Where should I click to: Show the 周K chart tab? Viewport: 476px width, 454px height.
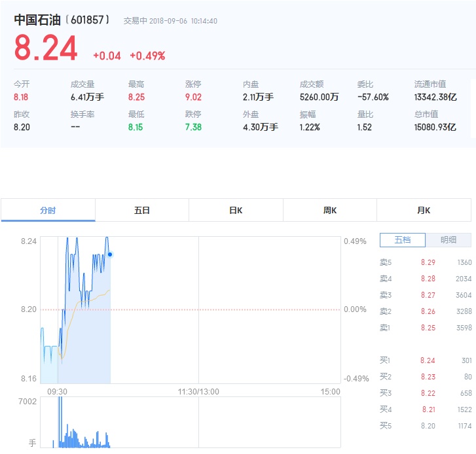[330, 210]
